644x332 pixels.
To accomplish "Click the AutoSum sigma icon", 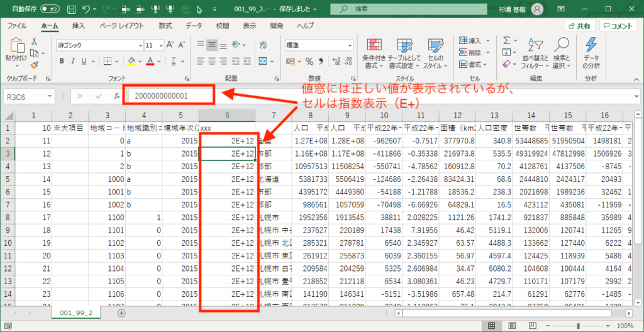I will point(507,41).
